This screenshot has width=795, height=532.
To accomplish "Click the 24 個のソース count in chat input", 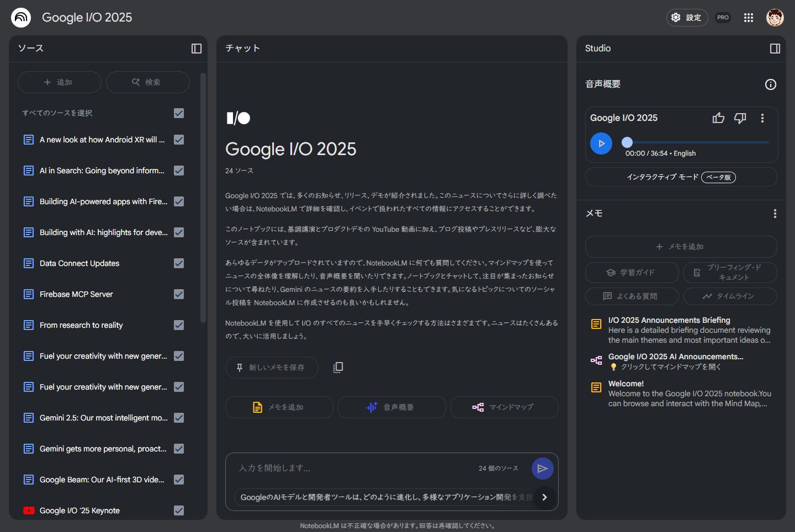I will click(x=499, y=469).
